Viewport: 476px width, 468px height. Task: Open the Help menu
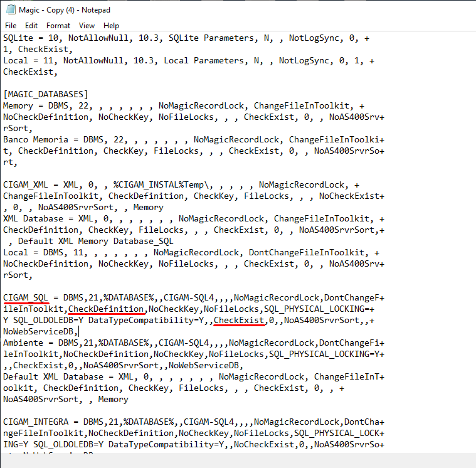click(111, 26)
